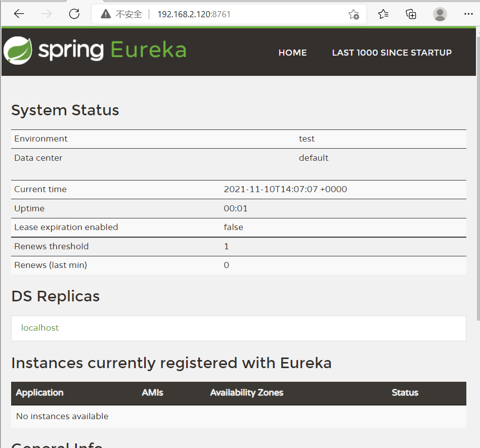Open the user profile avatar

point(440,14)
